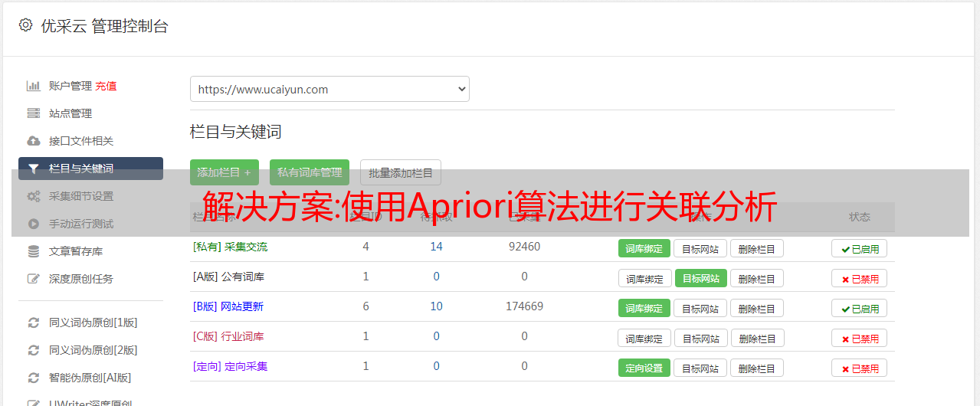Toggle 已禁用 status for 行业词库 row
Image resolution: width=980 pixels, height=406 pixels.
pos(860,339)
